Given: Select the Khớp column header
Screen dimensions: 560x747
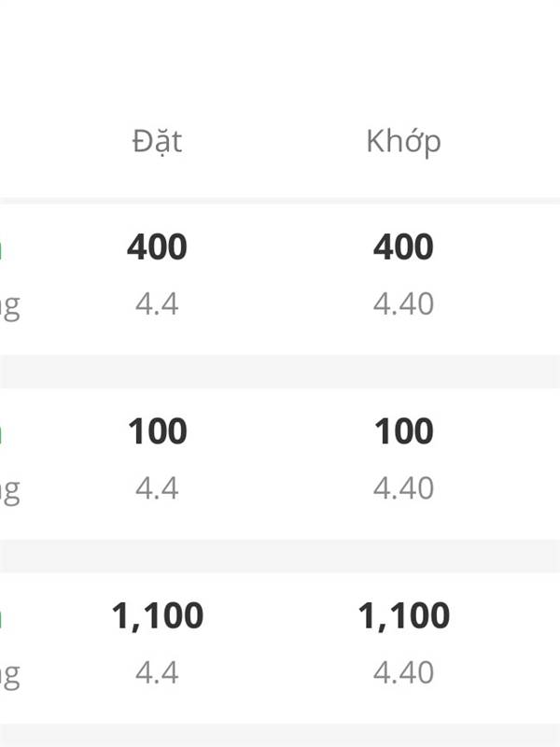Looking at the screenshot, I should (403, 142).
